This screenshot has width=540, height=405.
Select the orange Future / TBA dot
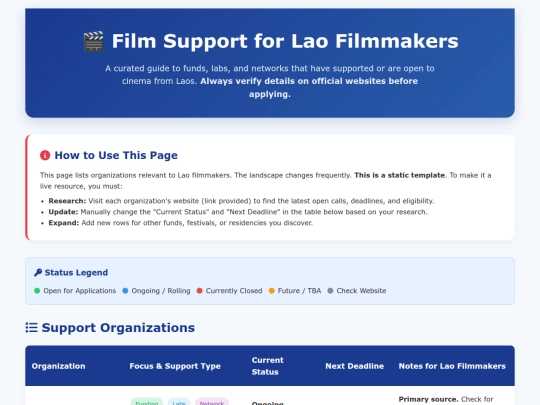272,291
